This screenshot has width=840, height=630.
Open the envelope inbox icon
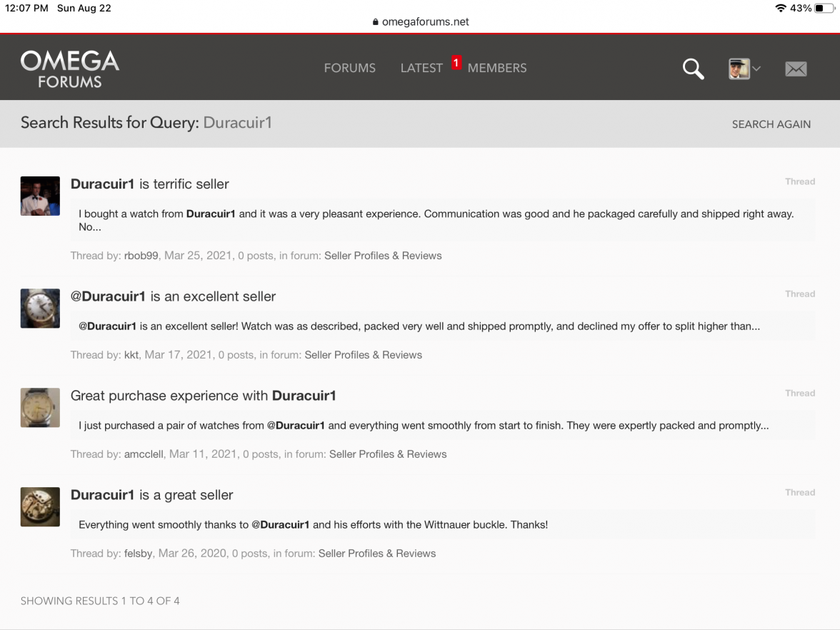point(796,69)
